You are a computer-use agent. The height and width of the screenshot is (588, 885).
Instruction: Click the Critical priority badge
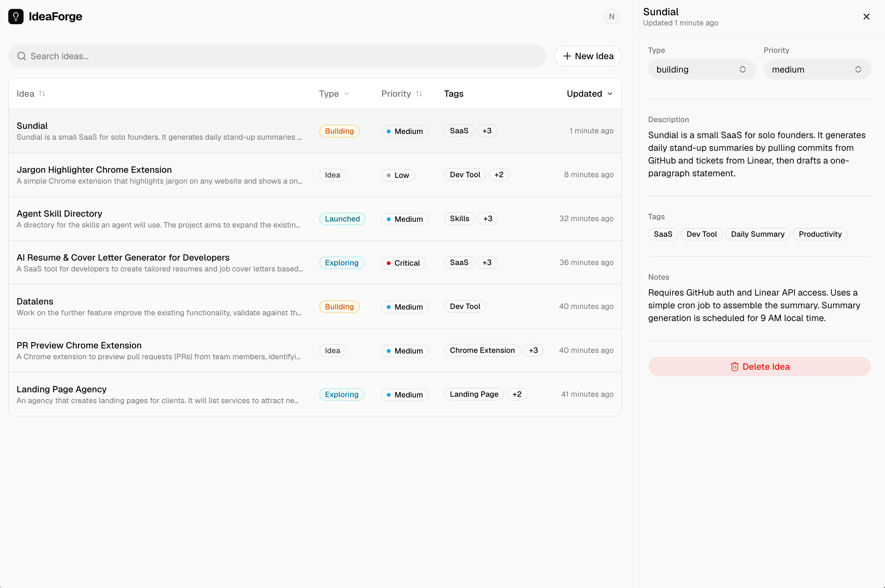403,263
